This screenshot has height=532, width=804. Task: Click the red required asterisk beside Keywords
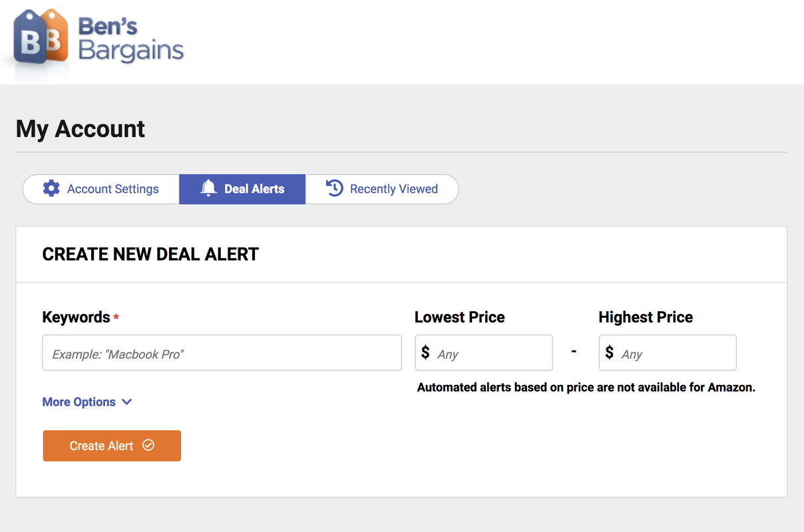pos(116,318)
